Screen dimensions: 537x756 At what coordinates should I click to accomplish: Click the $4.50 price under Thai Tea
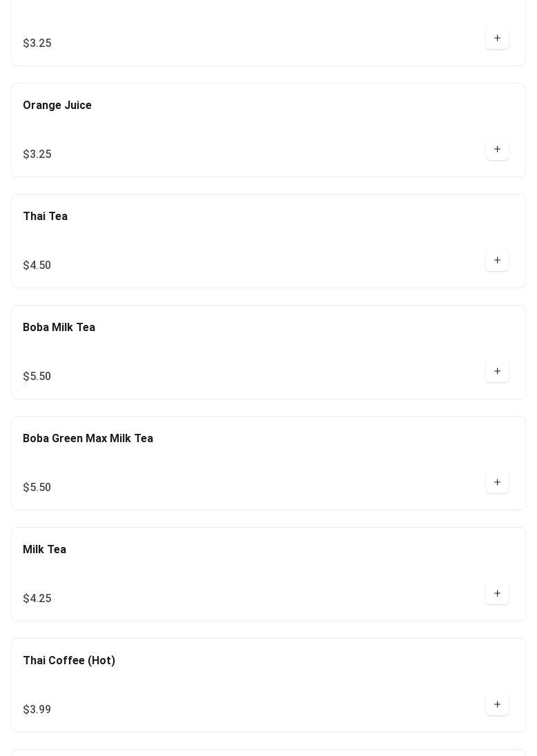(37, 266)
